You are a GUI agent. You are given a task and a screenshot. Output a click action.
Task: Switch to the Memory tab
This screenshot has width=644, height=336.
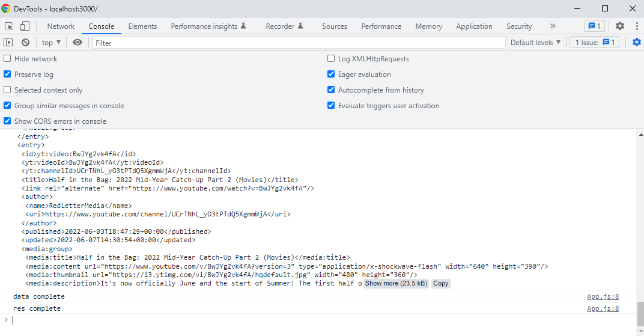(429, 26)
